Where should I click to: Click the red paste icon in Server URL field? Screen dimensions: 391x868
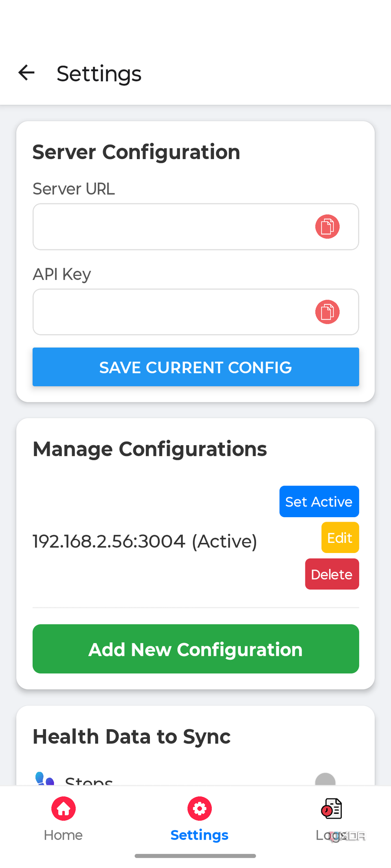(327, 227)
